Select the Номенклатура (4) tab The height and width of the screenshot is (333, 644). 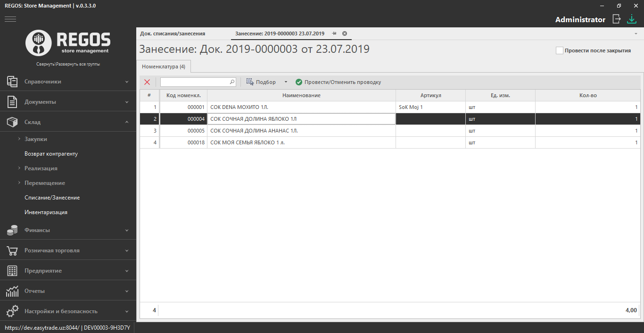pos(164,67)
